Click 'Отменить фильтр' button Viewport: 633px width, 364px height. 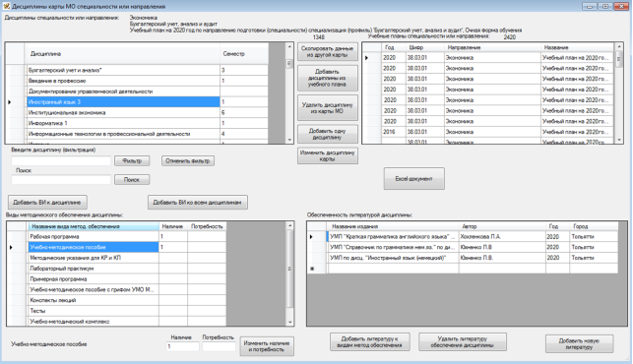coord(188,160)
